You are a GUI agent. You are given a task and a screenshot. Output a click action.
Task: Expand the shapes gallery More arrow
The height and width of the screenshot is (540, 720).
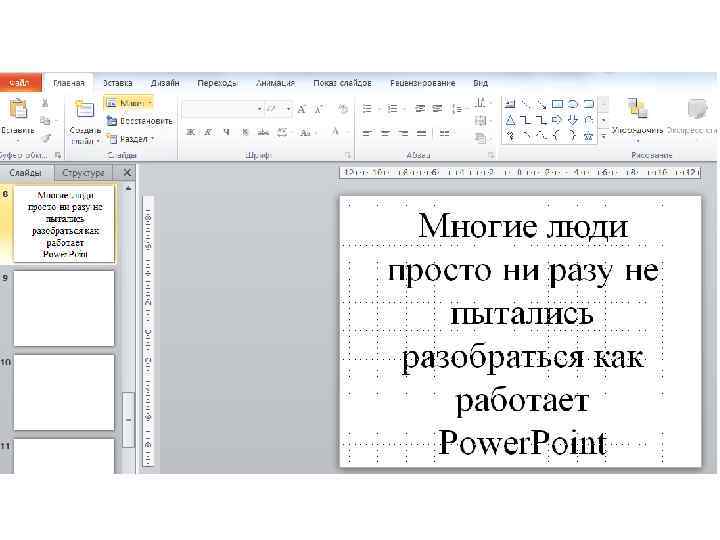tap(603, 136)
